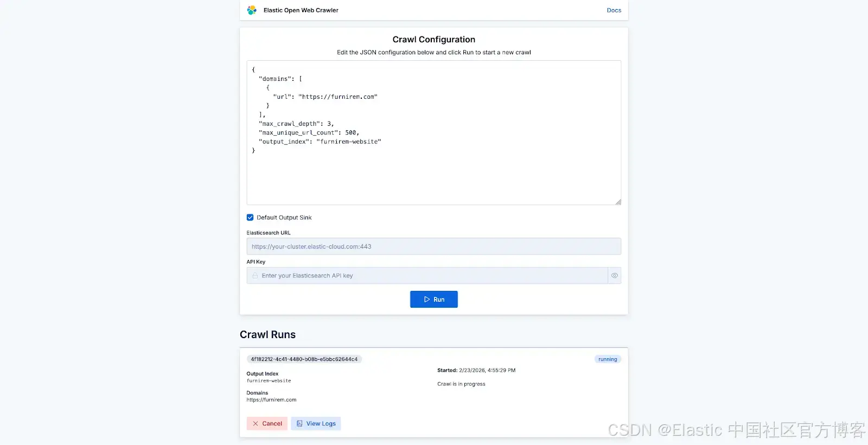
Task: Click the running status badge
Action: coord(608,359)
